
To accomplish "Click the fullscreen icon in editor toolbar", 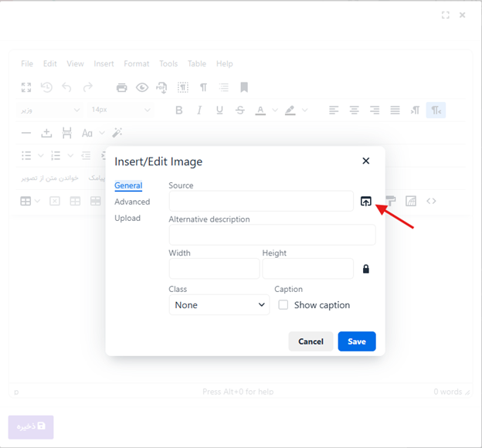I will (26, 87).
